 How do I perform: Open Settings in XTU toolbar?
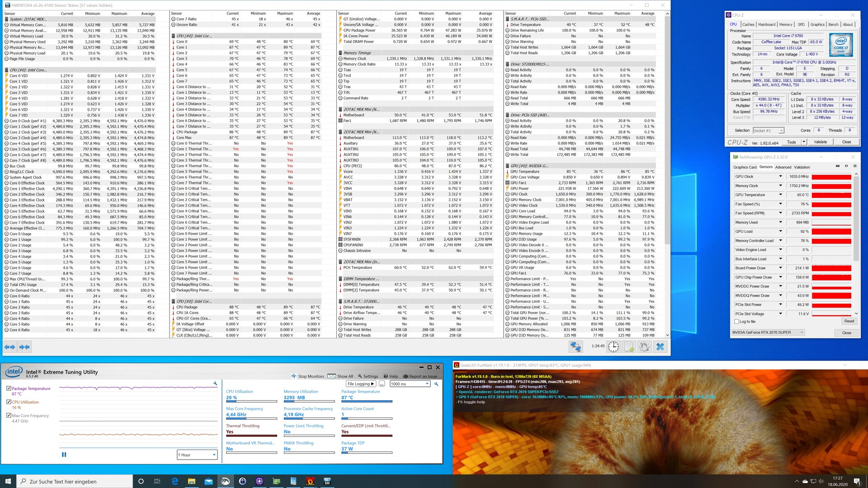click(x=368, y=376)
